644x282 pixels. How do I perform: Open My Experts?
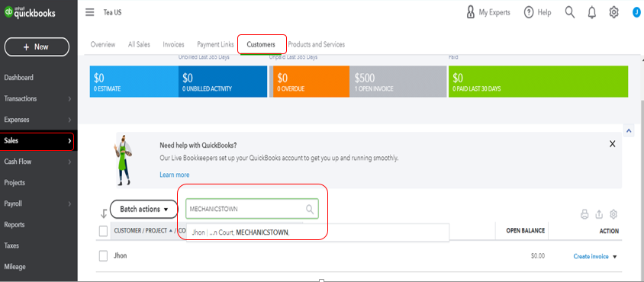tap(488, 12)
